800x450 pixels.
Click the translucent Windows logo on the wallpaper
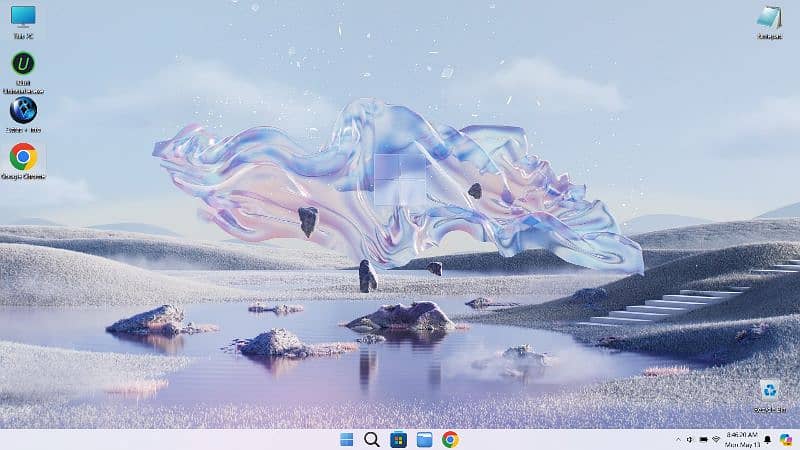point(399,178)
